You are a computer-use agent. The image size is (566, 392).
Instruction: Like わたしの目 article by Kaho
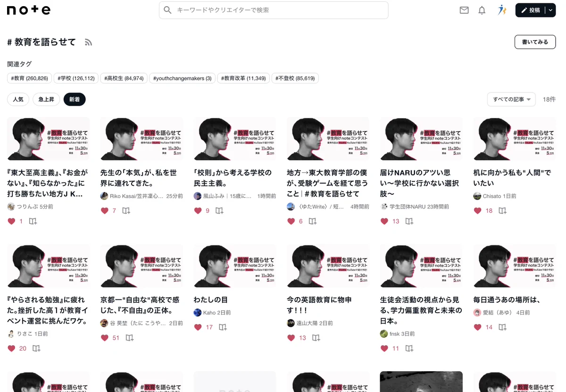198,327
